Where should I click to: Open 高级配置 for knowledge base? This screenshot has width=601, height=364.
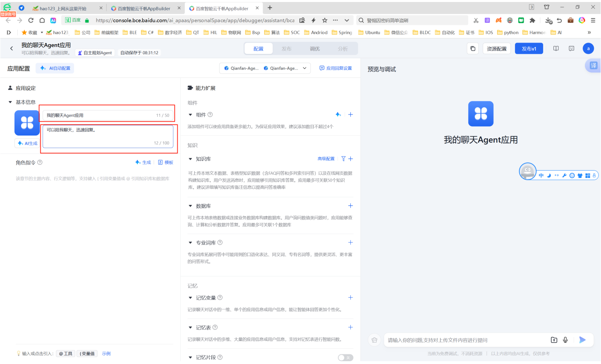click(x=326, y=159)
